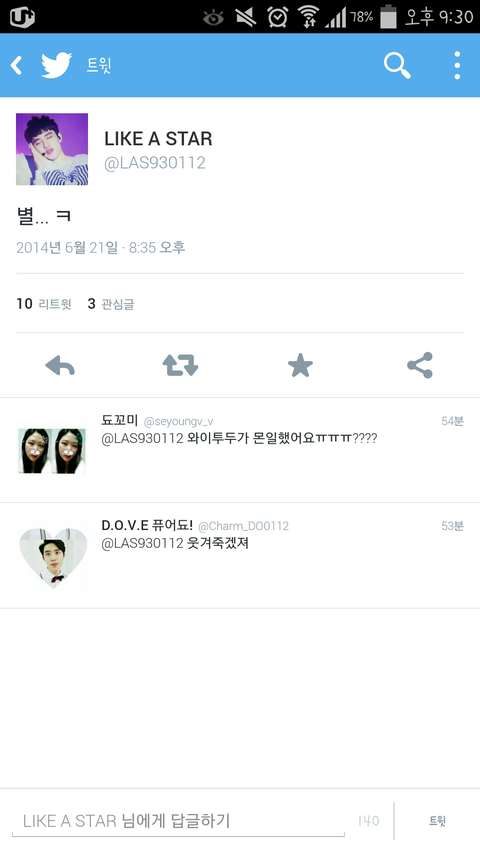Screen dimensions: 480x853
Task: Favorite the tweet with star icon
Action: tap(300, 365)
